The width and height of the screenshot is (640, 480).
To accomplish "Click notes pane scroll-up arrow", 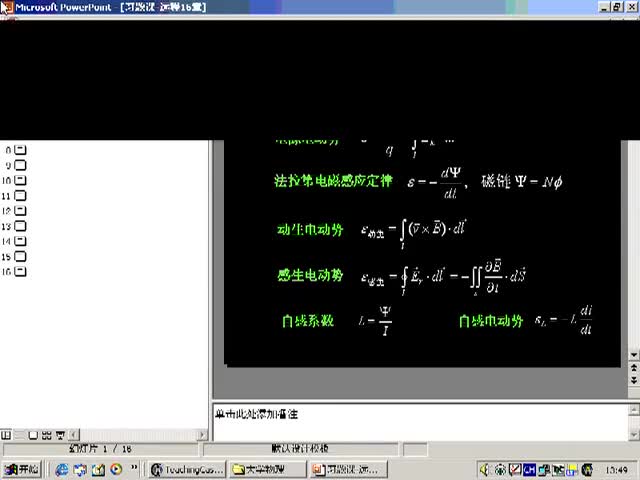I will point(634,409).
